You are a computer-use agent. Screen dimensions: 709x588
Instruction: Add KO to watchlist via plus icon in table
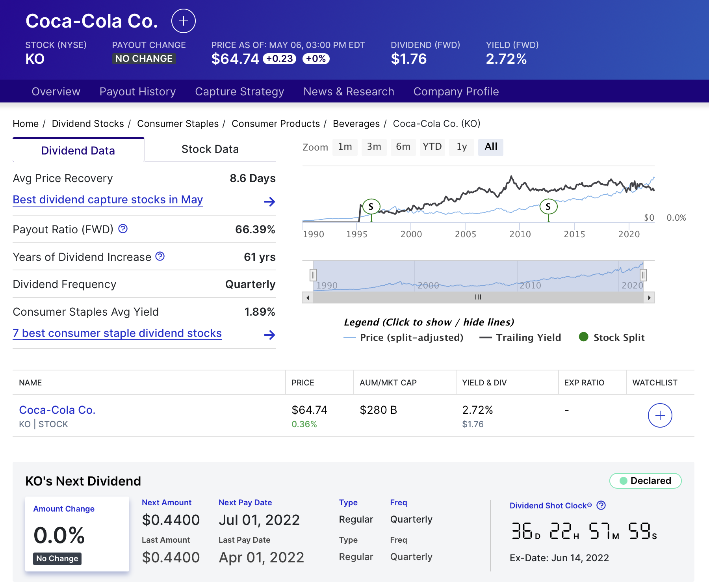click(x=660, y=415)
